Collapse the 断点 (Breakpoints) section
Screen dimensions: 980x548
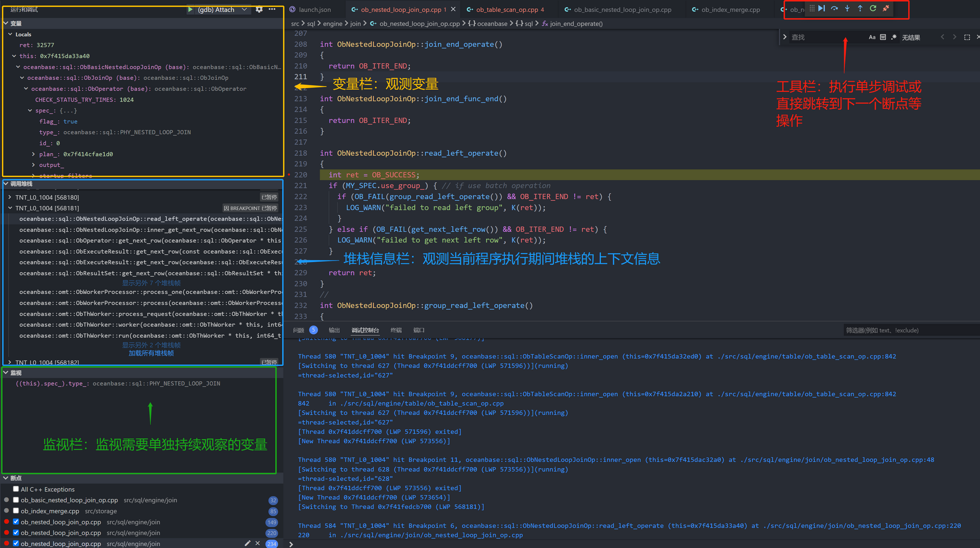pos(6,478)
